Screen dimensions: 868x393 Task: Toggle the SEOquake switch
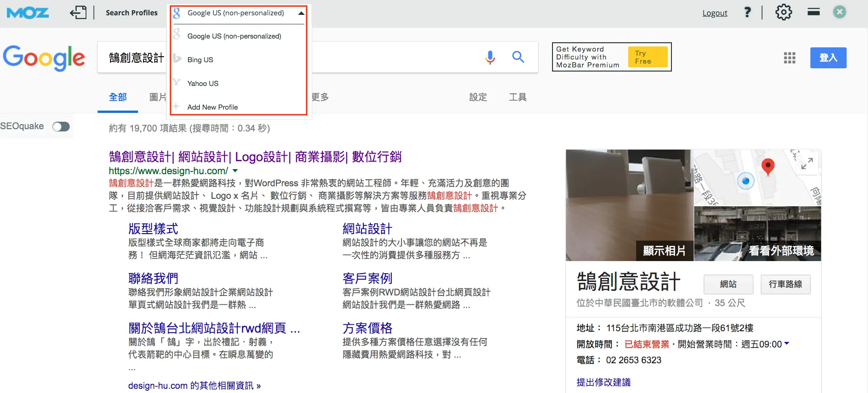[x=61, y=126]
